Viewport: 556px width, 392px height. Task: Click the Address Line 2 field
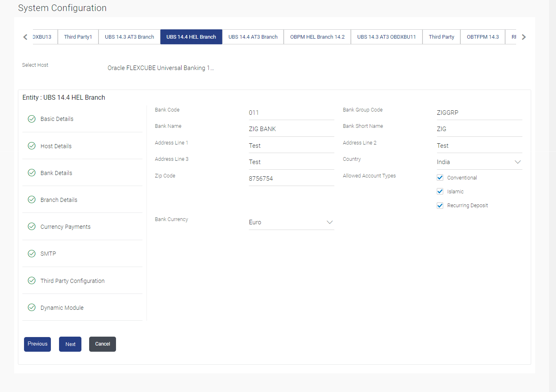[479, 146]
